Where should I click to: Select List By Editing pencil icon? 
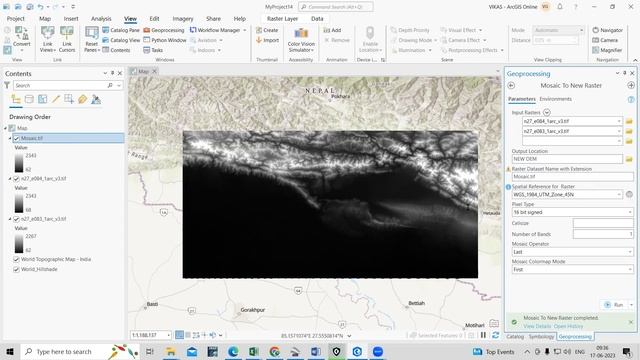[x=56, y=99]
